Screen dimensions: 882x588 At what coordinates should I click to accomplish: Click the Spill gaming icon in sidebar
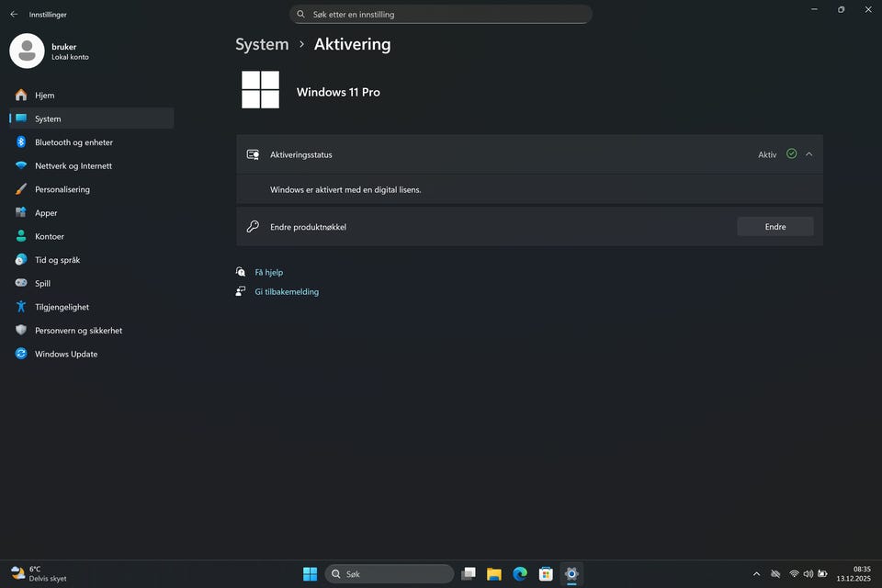(21, 284)
